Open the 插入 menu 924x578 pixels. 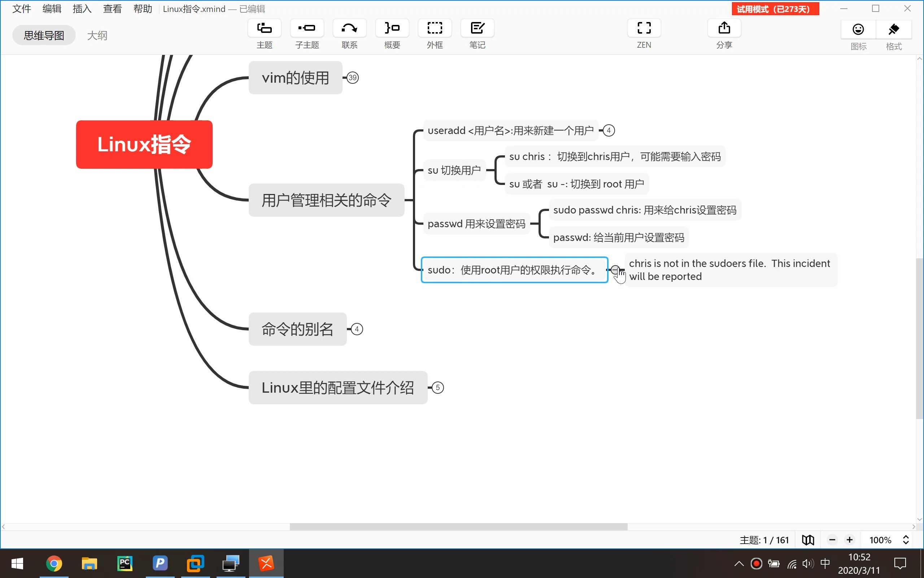pos(82,9)
